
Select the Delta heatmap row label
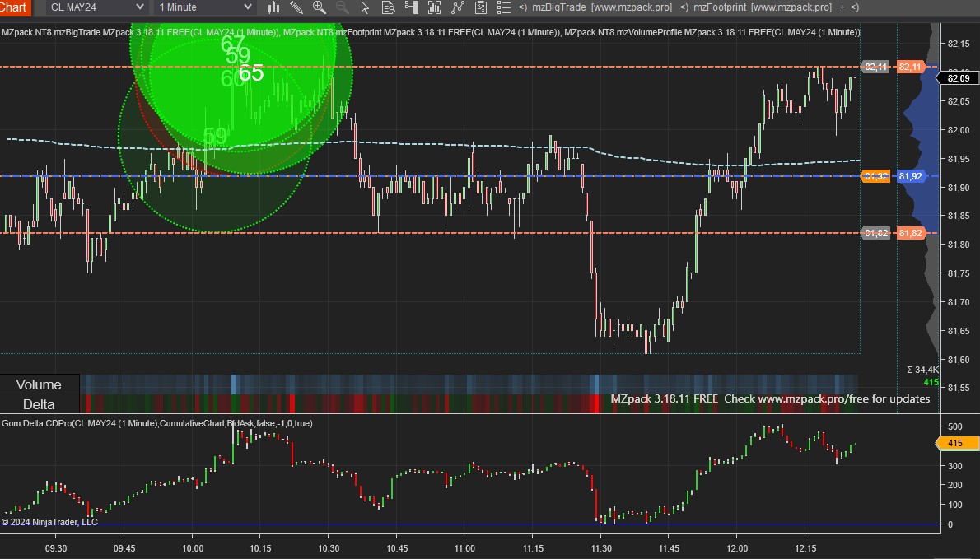click(x=39, y=404)
